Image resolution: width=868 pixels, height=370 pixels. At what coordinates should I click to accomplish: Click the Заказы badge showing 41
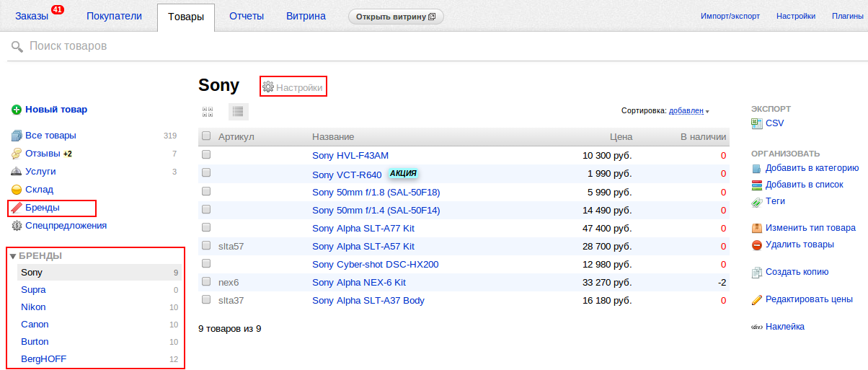pyautogui.click(x=58, y=10)
